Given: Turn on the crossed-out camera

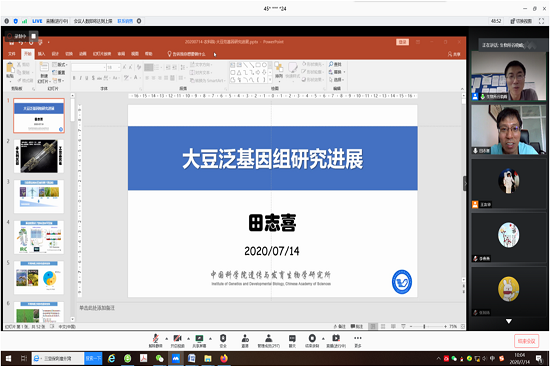Looking at the screenshot, I should pos(177,339).
